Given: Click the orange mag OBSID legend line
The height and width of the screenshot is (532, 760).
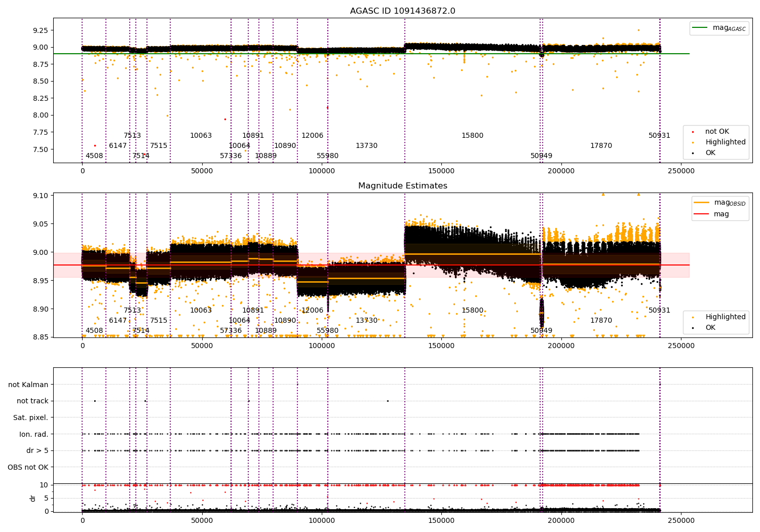Looking at the screenshot, I should pos(702,202).
